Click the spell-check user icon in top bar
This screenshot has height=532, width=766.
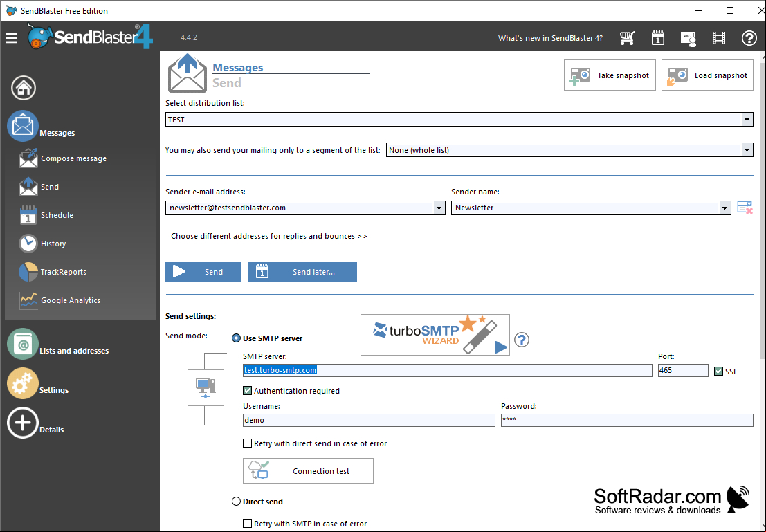click(x=689, y=38)
